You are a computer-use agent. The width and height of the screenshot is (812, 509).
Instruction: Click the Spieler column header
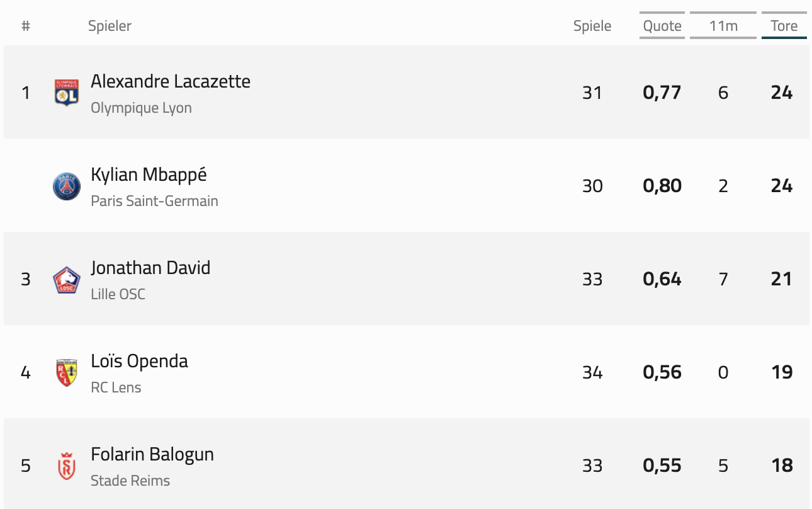pos(110,26)
